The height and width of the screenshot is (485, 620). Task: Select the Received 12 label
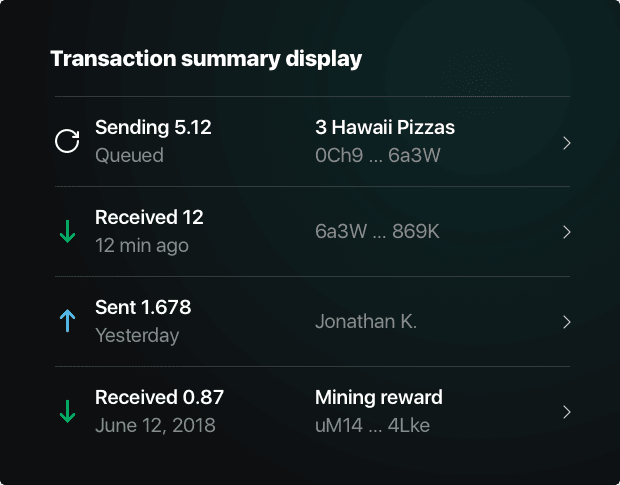click(x=149, y=217)
